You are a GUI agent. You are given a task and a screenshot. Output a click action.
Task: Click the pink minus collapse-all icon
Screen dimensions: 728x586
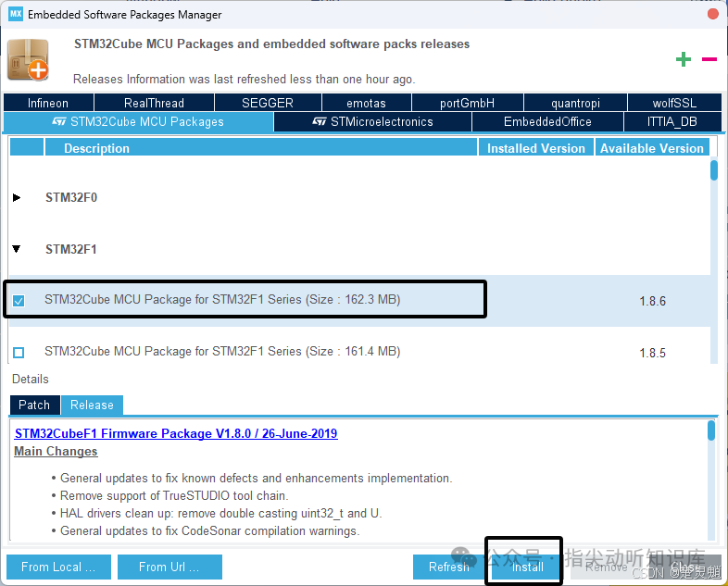(709, 59)
